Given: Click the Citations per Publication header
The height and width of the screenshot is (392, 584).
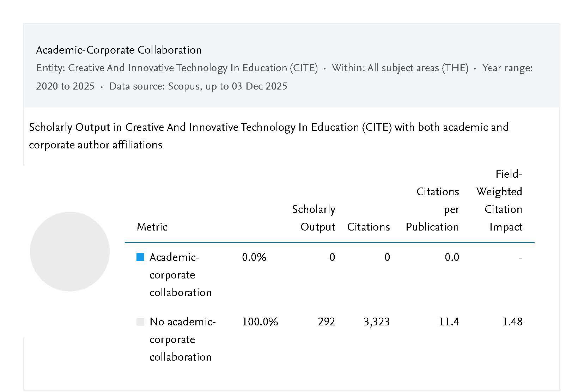Looking at the screenshot, I should tap(432, 209).
